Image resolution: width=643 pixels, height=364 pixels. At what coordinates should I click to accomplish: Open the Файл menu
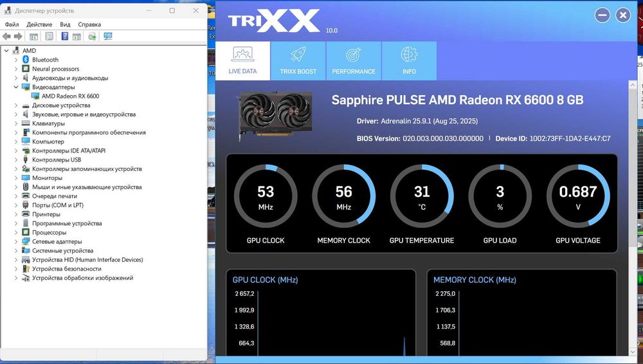tap(12, 24)
